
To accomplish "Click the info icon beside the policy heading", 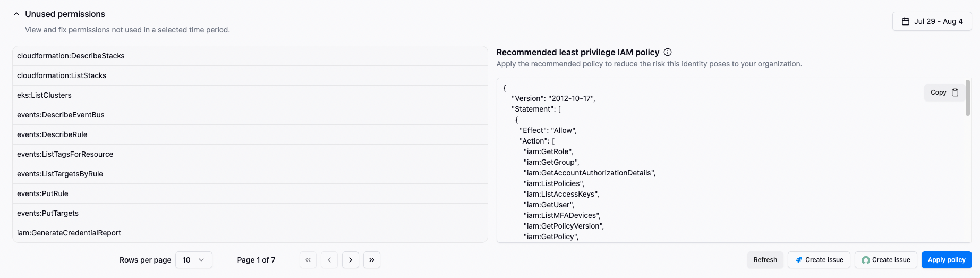I will [668, 52].
